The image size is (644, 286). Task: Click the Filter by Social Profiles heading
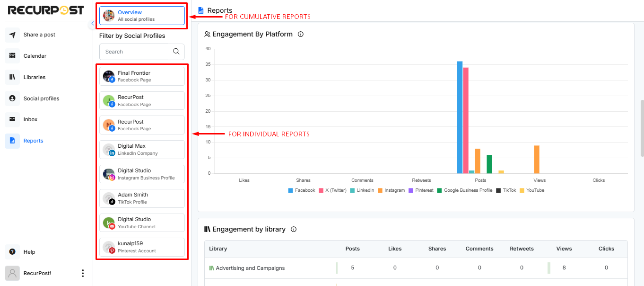132,36
